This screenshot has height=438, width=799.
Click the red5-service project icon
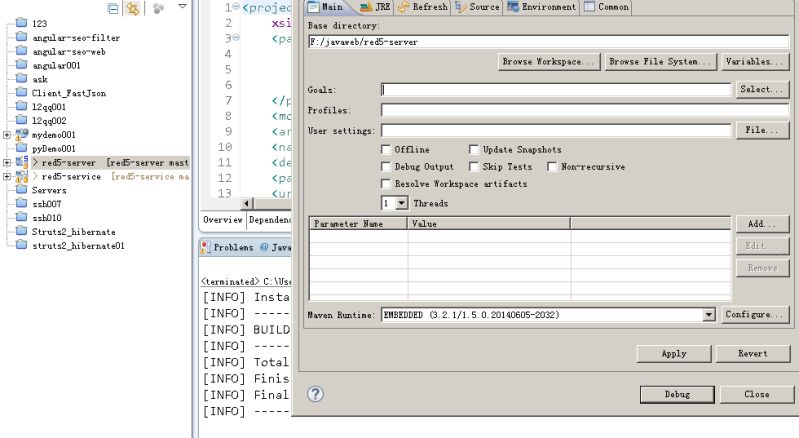pyautogui.click(x=21, y=176)
